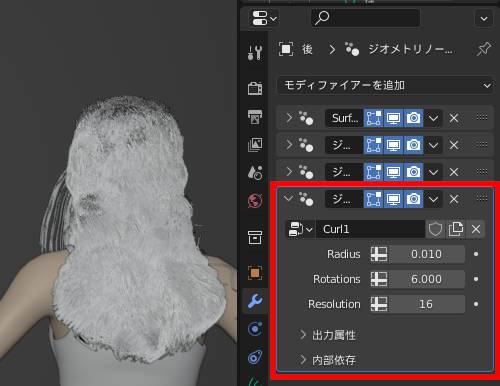Image resolution: width=500 pixels, height=386 pixels.
Task: Toggle render camera for Curl1 modifier
Action: click(x=413, y=199)
